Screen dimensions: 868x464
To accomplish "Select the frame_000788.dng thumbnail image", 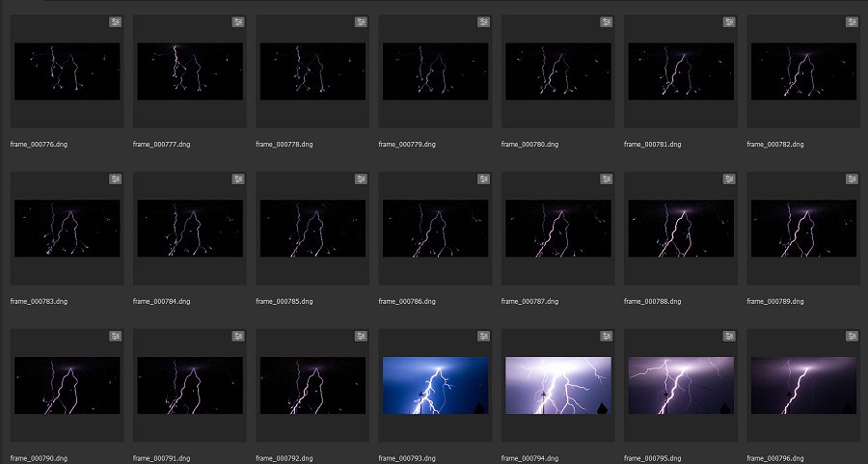I will 682,228.
